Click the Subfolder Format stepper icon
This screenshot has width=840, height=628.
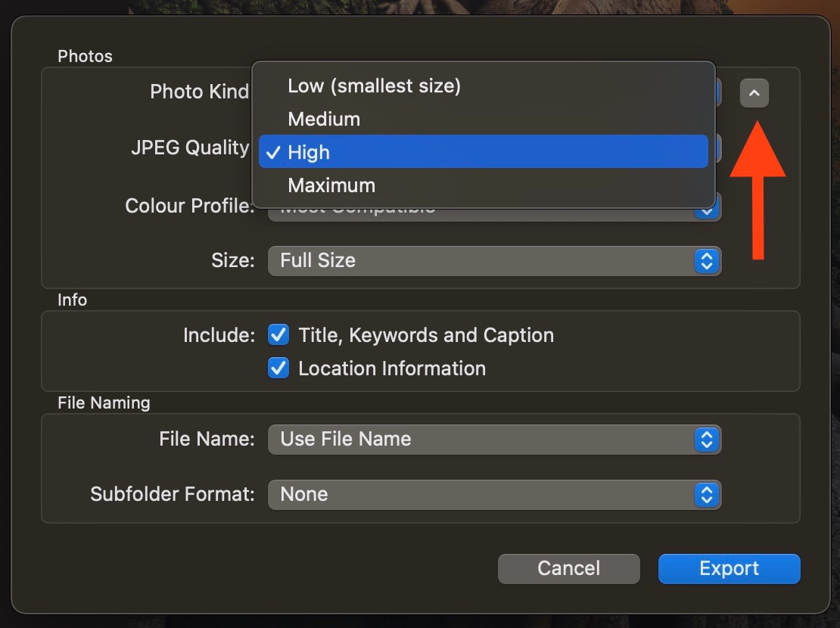click(x=706, y=494)
